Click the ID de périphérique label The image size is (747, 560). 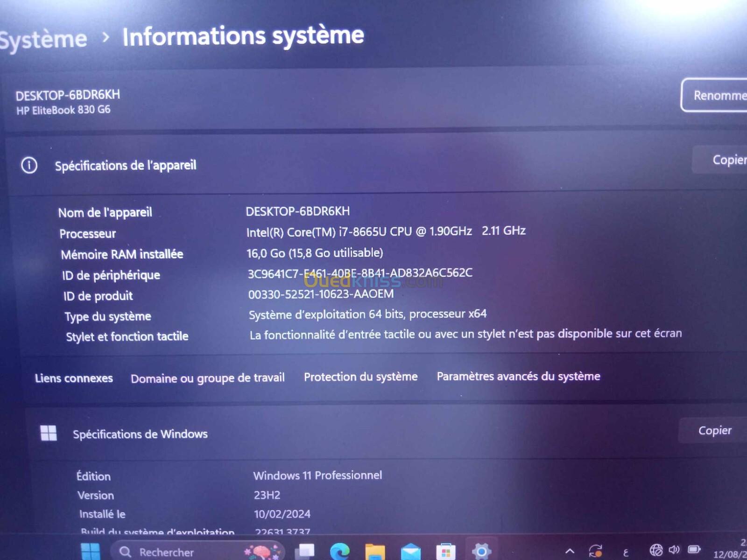(x=111, y=275)
